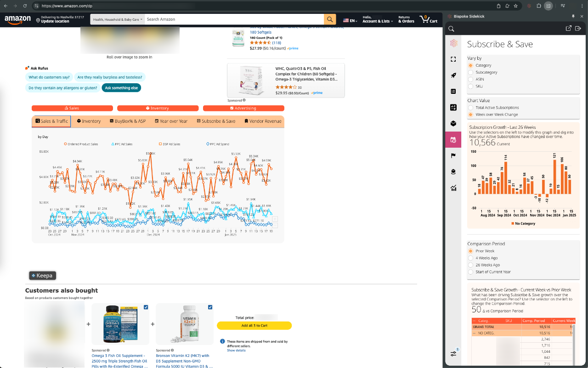The height and width of the screenshot is (368, 588).
Task: Pin the Bispoke Sidekick panel
Action: pos(573,17)
